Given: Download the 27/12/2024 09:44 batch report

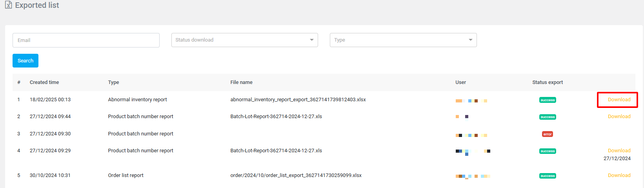Looking at the screenshot, I should (619, 117).
